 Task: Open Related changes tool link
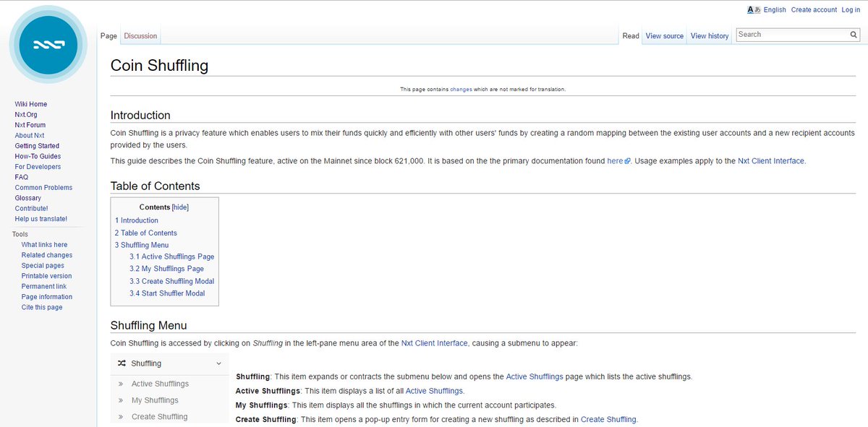coord(47,255)
